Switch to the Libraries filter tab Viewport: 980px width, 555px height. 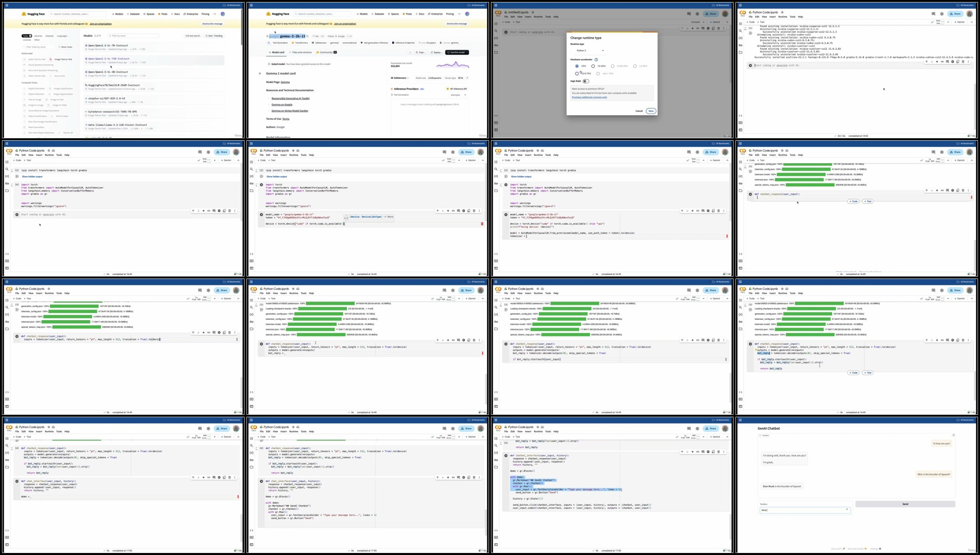(x=38, y=36)
